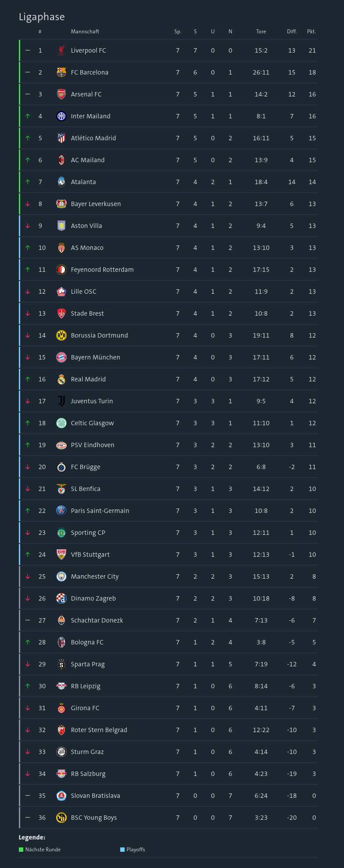This screenshot has width=344, height=868.
Task: Click the Borussia Dortmund BVB logo
Action: (x=61, y=335)
